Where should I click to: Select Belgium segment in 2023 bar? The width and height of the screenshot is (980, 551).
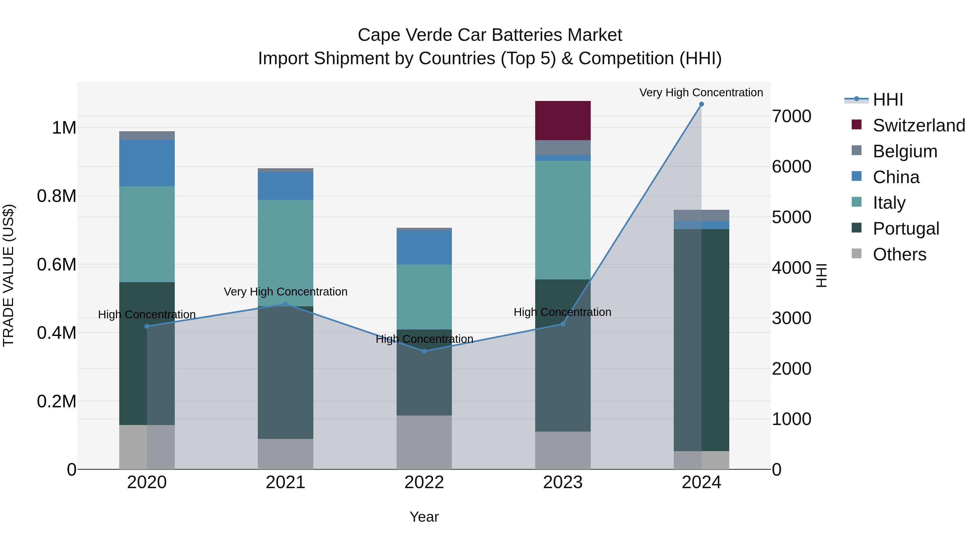pos(563,147)
